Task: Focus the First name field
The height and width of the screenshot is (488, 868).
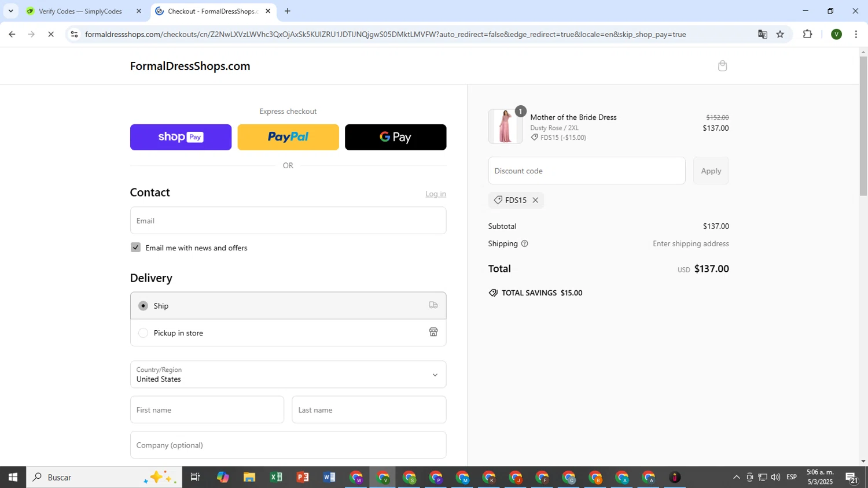Action: point(207,409)
